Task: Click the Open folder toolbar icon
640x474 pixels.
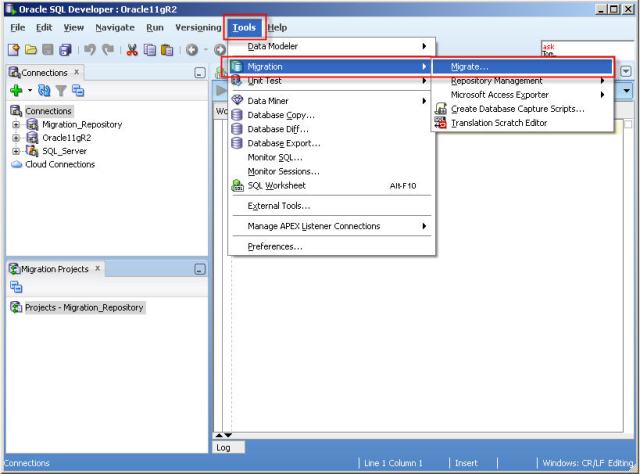Action: (31, 50)
